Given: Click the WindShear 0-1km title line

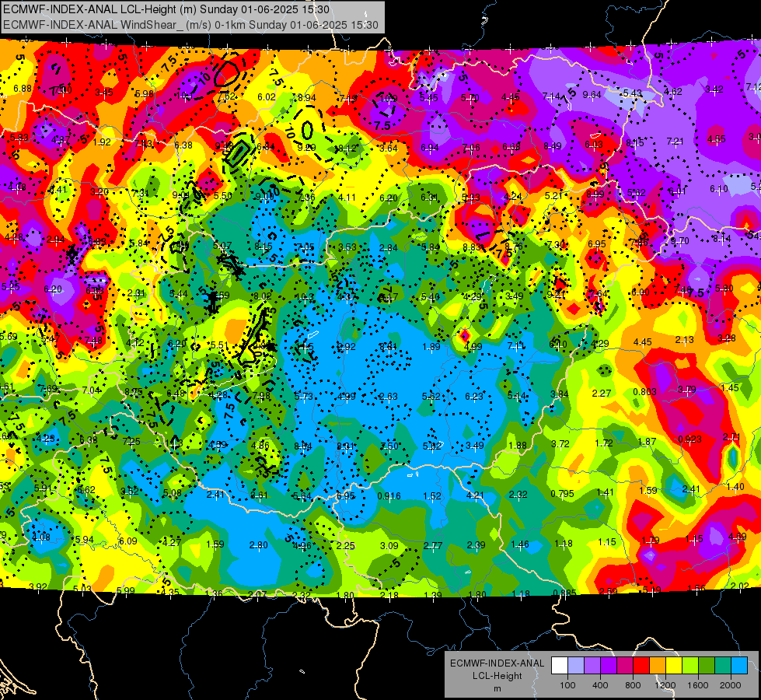Looking at the screenshot, I should coord(190,25).
